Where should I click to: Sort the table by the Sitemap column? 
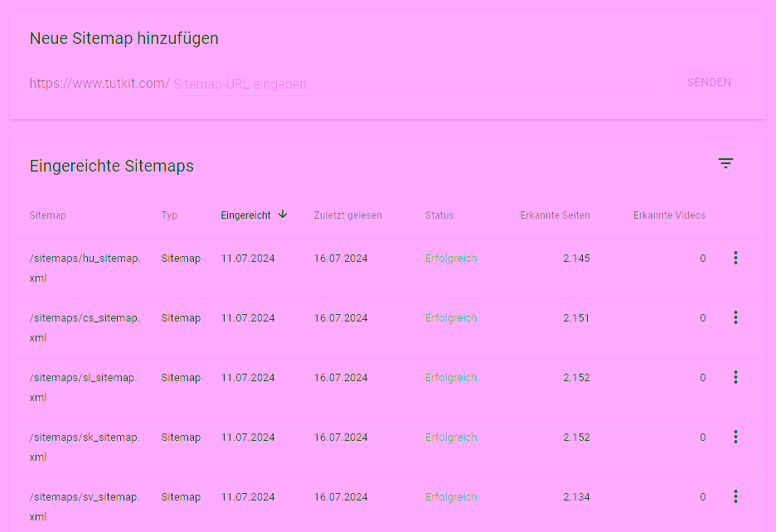pos(47,215)
